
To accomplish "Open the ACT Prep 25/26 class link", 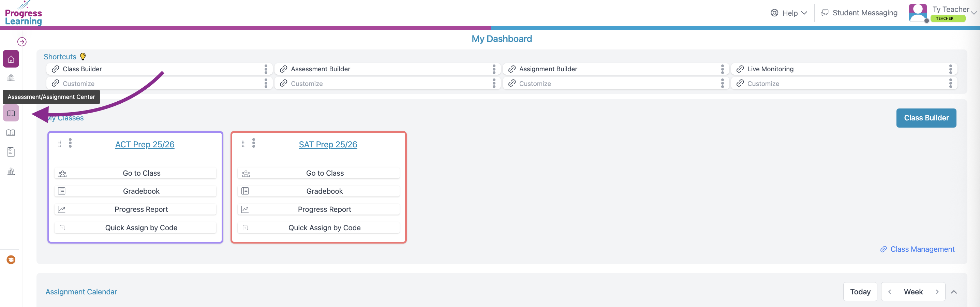I will point(145,145).
